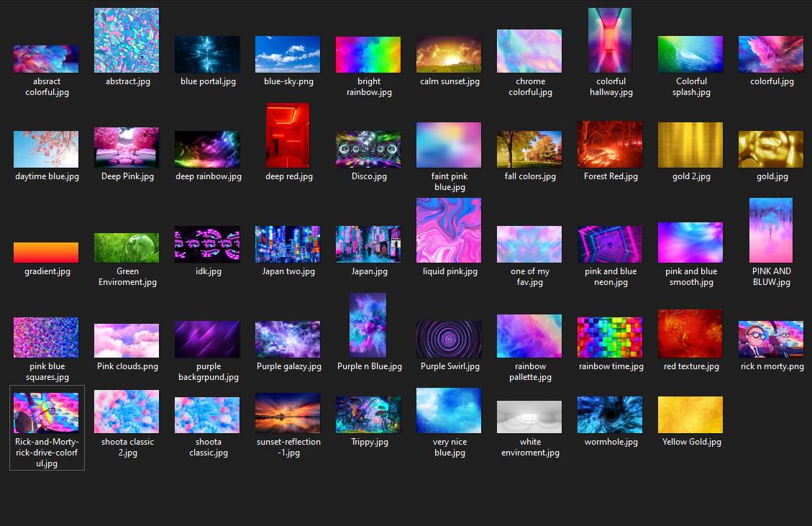Select pink blue squares.jpg thumbnail
This screenshot has height=526, width=812.
click(x=46, y=337)
